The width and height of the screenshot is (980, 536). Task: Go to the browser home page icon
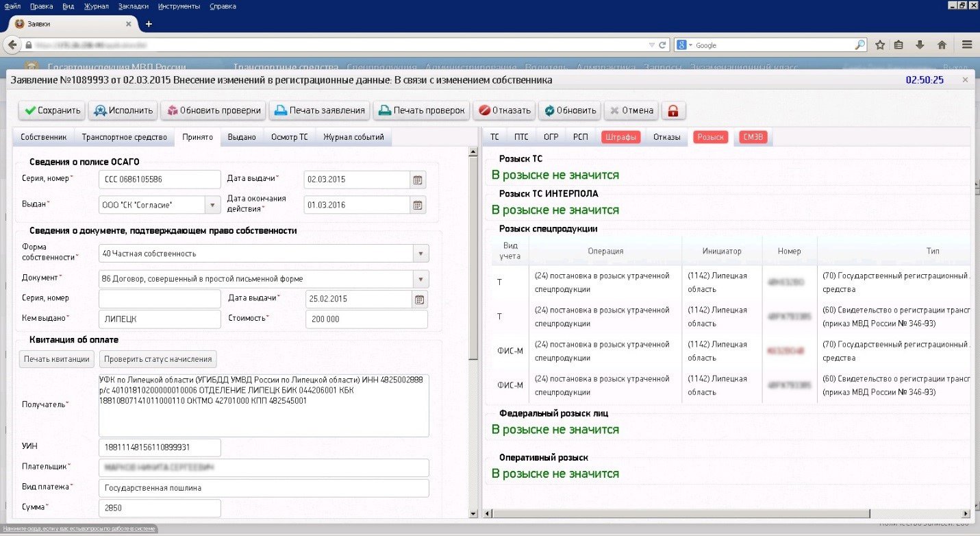pos(942,45)
